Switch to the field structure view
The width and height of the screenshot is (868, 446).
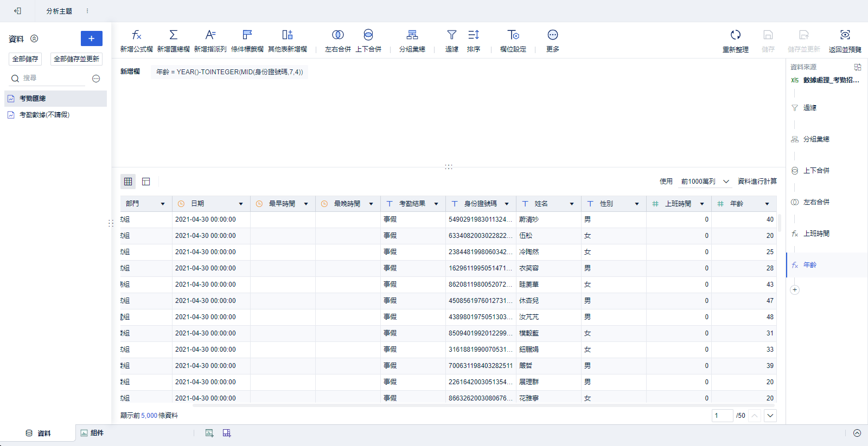[146, 182]
